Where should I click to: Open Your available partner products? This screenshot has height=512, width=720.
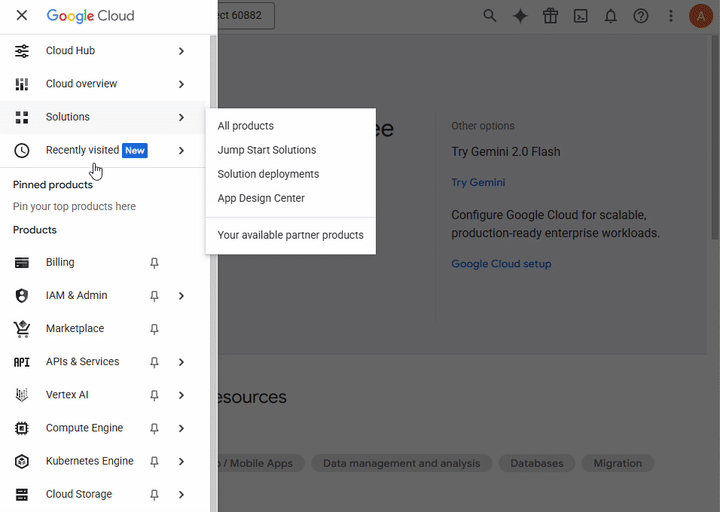click(291, 235)
